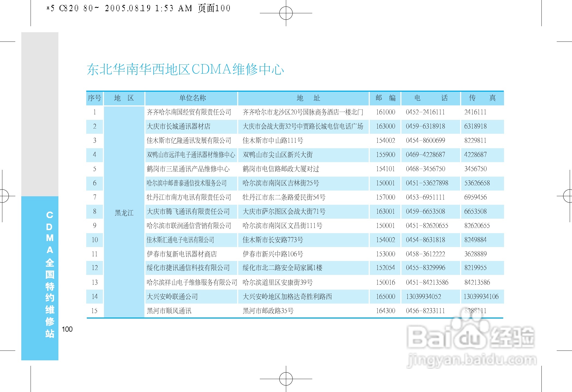The height and width of the screenshot is (392, 572).
Task: Select 大庆市长城通讯器材店 company name
Action: coord(178,126)
